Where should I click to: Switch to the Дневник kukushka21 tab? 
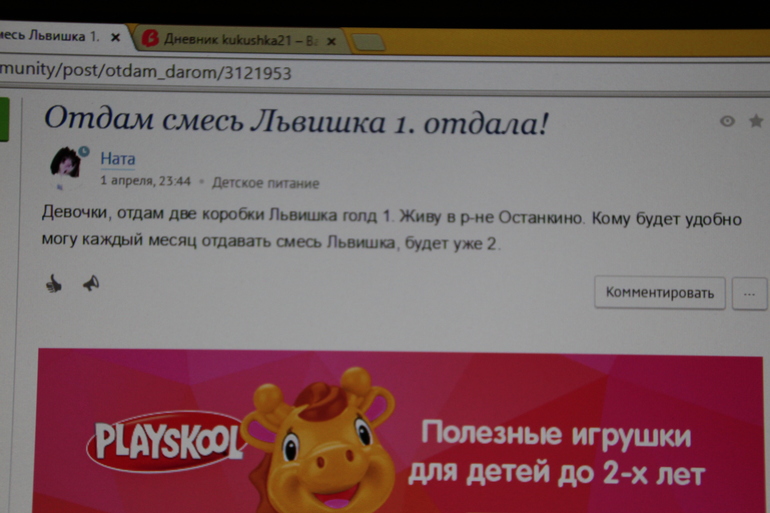point(240,39)
